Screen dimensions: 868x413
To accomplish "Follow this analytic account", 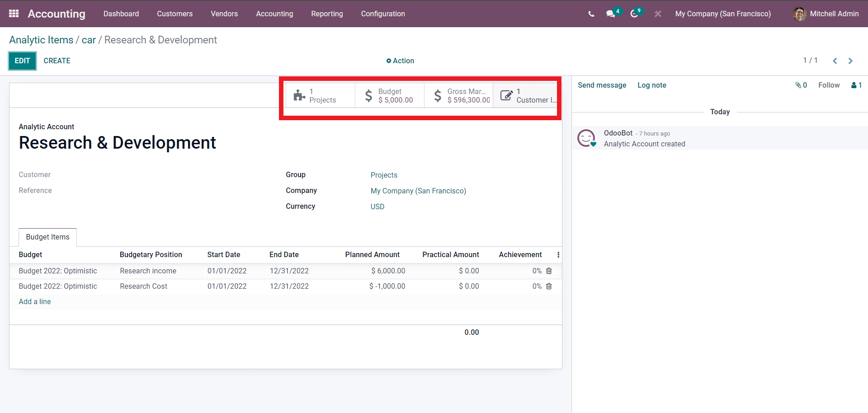I will click(829, 85).
